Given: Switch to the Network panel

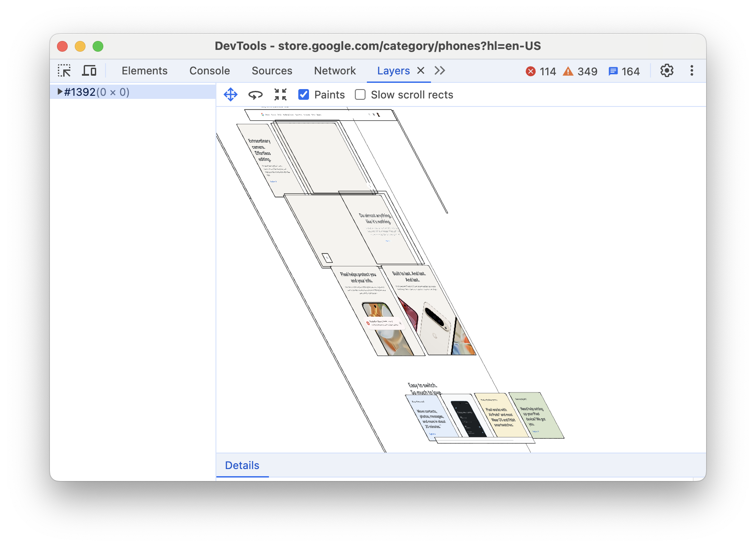Looking at the screenshot, I should click(335, 70).
